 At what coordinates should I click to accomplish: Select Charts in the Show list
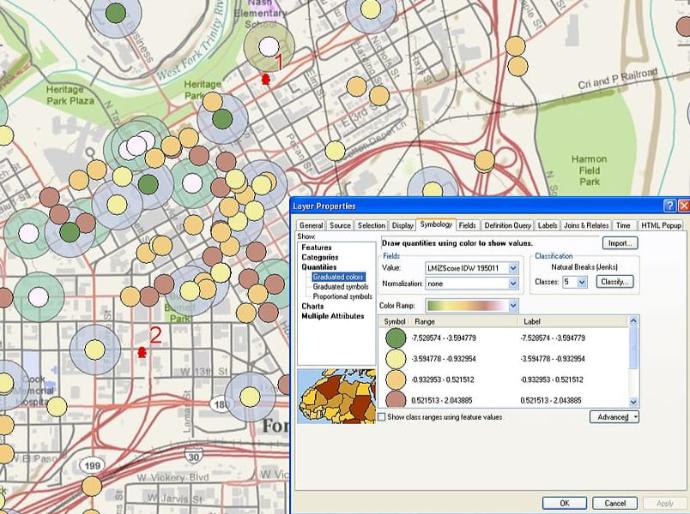[313, 306]
